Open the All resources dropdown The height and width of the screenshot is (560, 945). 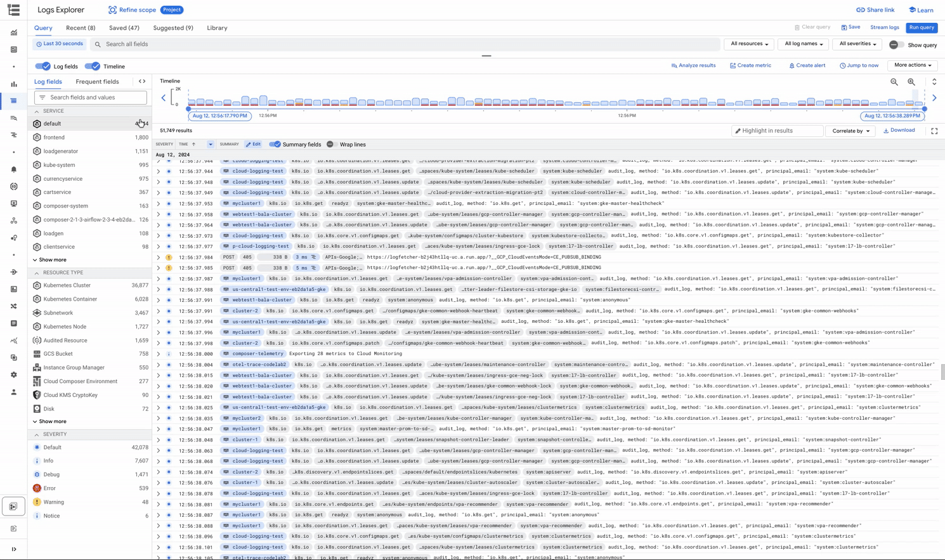pos(749,44)
